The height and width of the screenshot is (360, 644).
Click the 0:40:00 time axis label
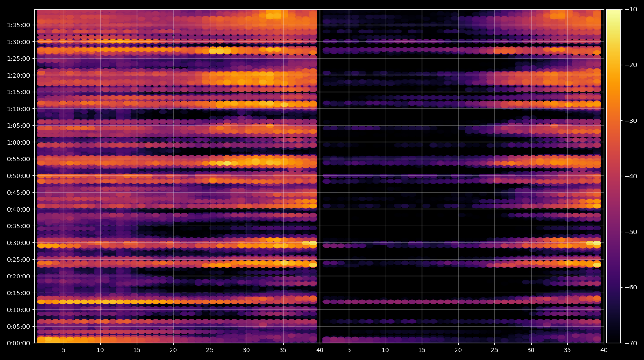click(19, 209)
